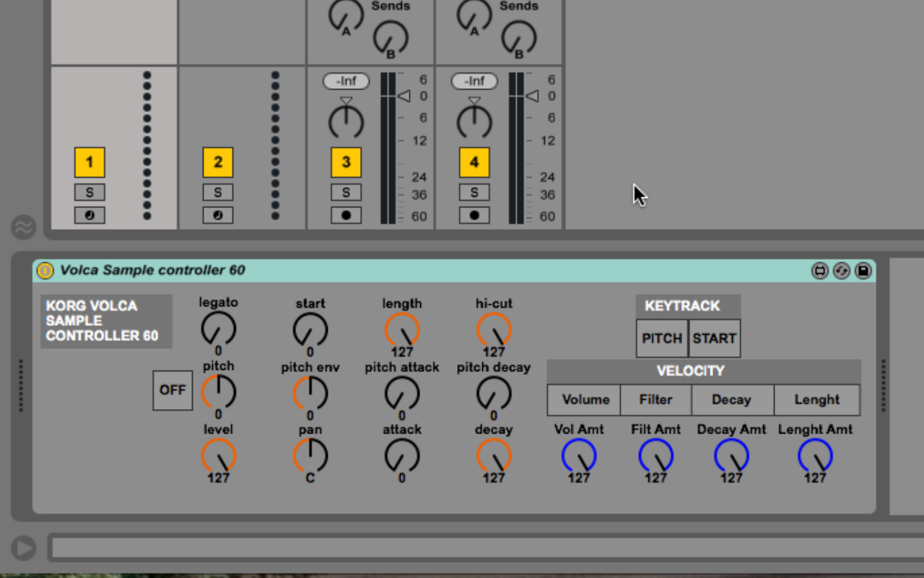
Task: Enable START keytrack
Action: pos(714,338)
